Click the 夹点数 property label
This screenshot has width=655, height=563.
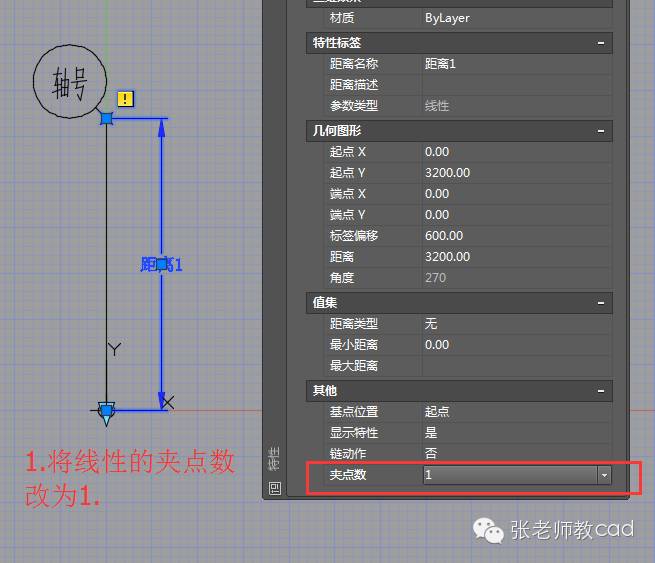click(348, 475)
